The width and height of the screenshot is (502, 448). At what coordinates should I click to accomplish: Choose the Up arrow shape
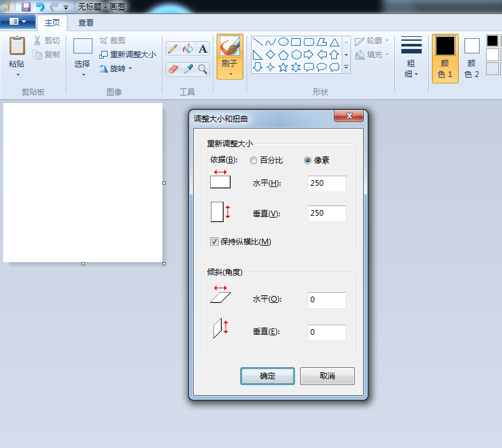click(x=334, y=55)
